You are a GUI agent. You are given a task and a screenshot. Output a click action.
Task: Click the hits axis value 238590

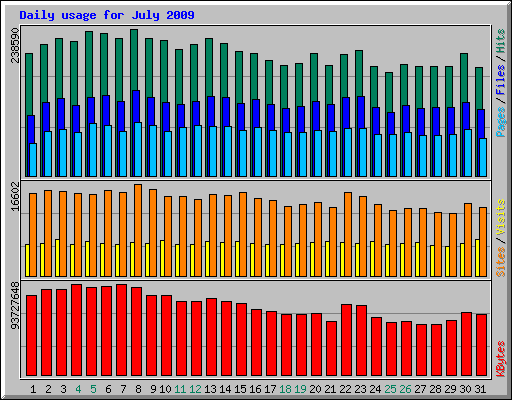(x=15, y=45)
